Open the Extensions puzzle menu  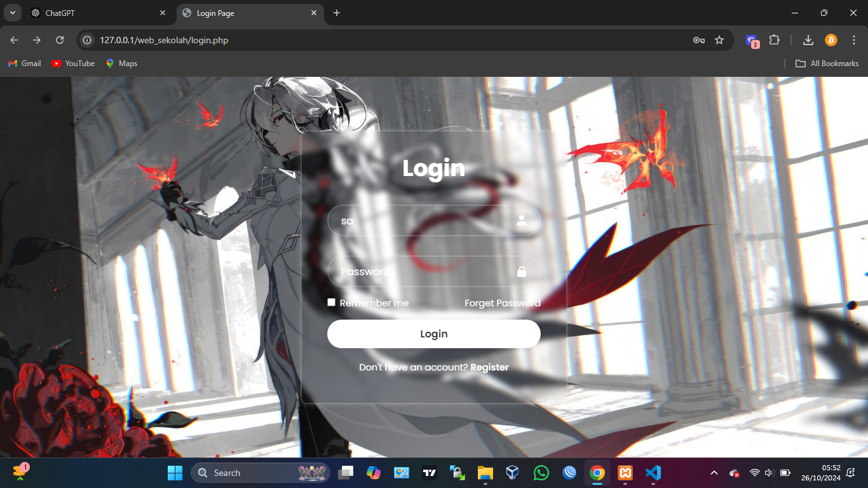pos(774,40)
